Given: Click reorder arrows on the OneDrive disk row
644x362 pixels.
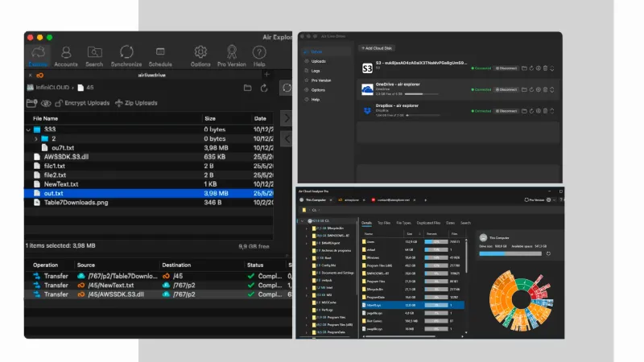Looking at the screenshot, I should click(x=552, y=89).
